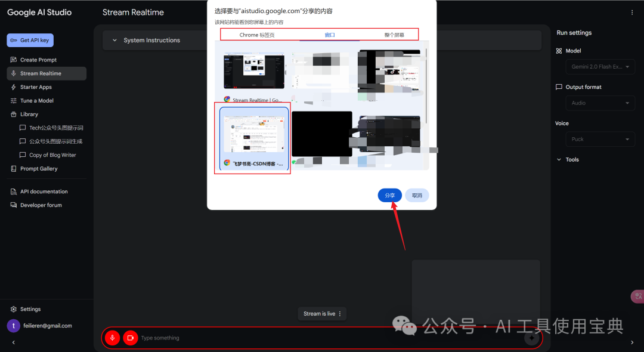
Task: Select the 窗口 tab in dialog
Action: pos(329,35)
